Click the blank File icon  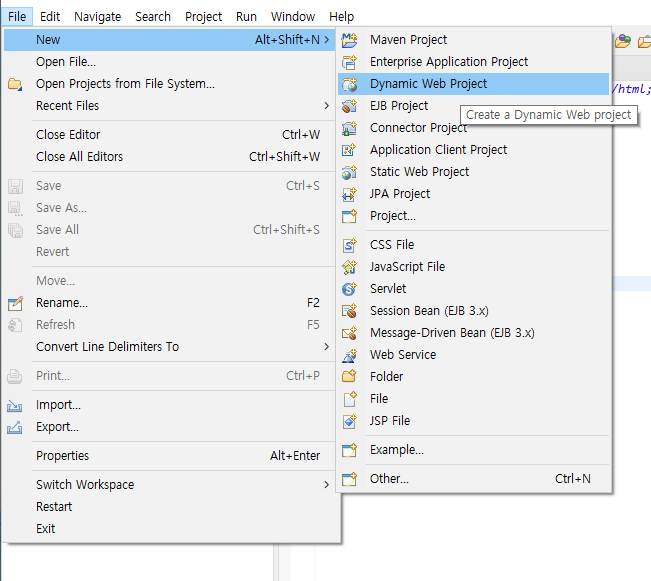point(349,399)
